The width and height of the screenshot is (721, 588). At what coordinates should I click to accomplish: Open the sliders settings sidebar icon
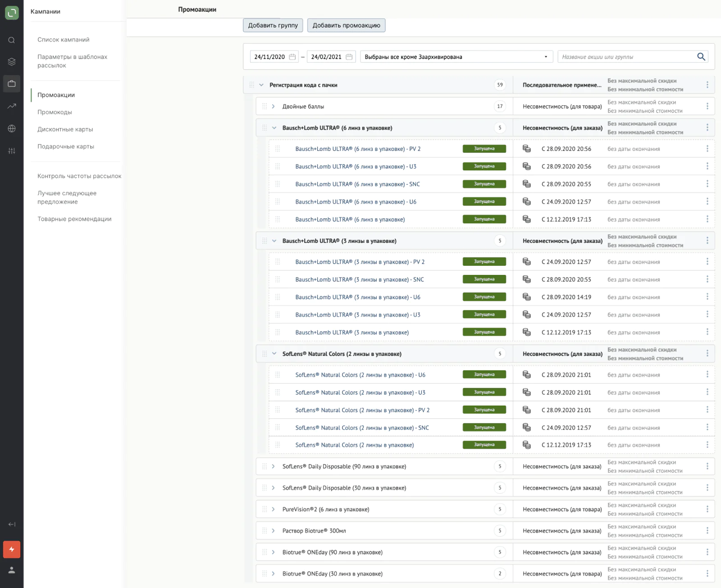pyautogui.click(x=12, y=150)
